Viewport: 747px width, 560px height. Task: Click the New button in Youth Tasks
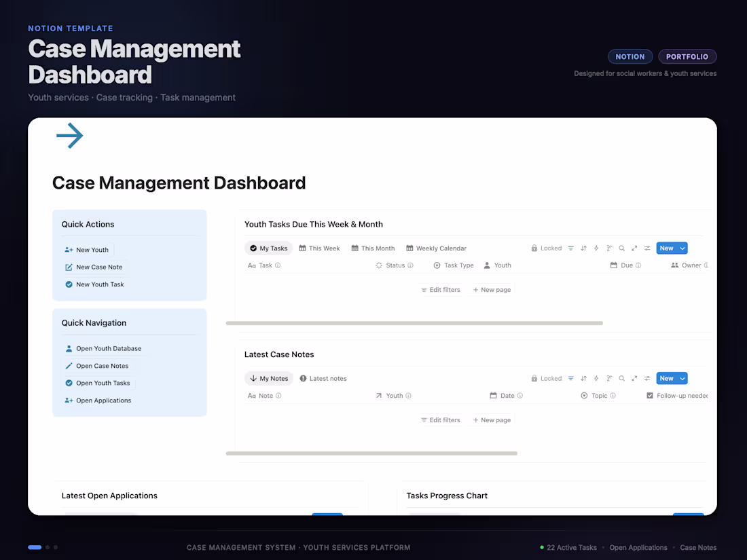(x=666, y=248)
